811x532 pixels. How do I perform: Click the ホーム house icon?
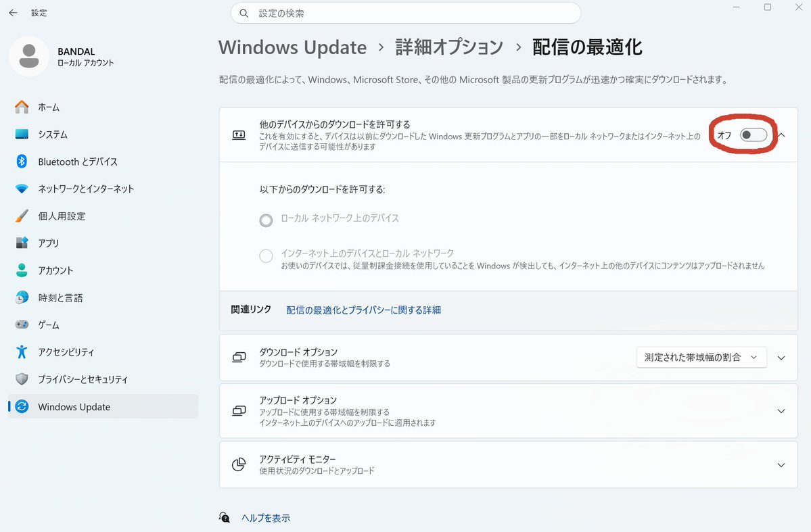click(22, 107)
